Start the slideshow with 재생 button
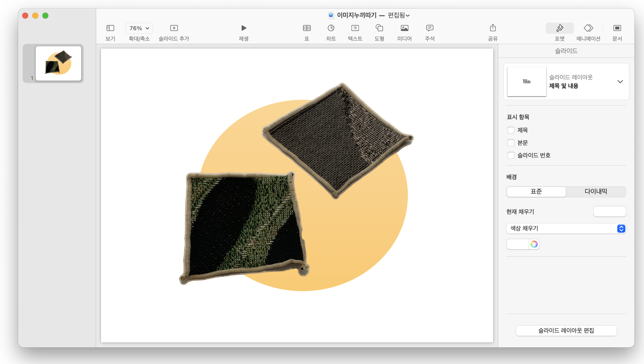 [x=243, y=28]
